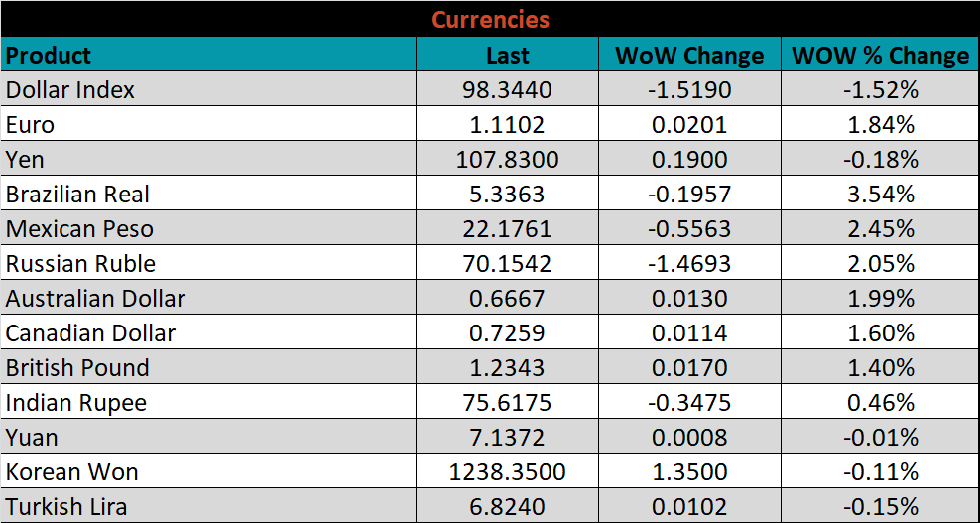Click Indian Rupee last value 75.6175
The image size is (980, 523).
point(507,403)
